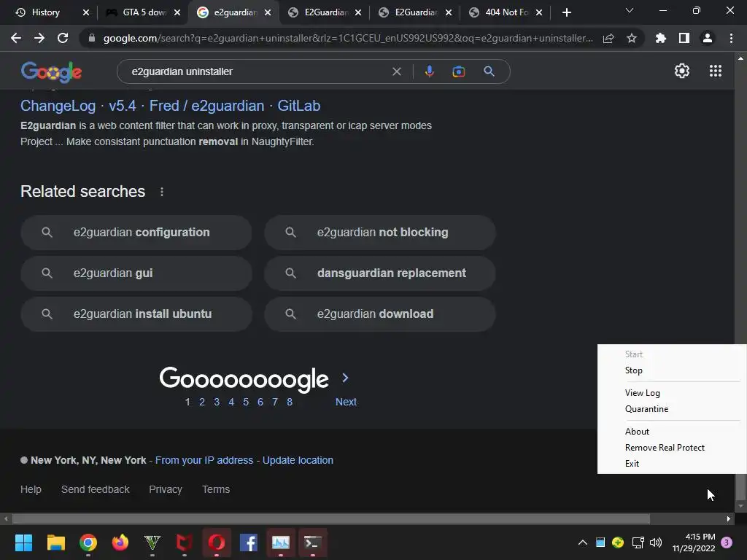Go back to the previous page
The width and height of the screenshot is (747, 560).
(x=16, y=38)
